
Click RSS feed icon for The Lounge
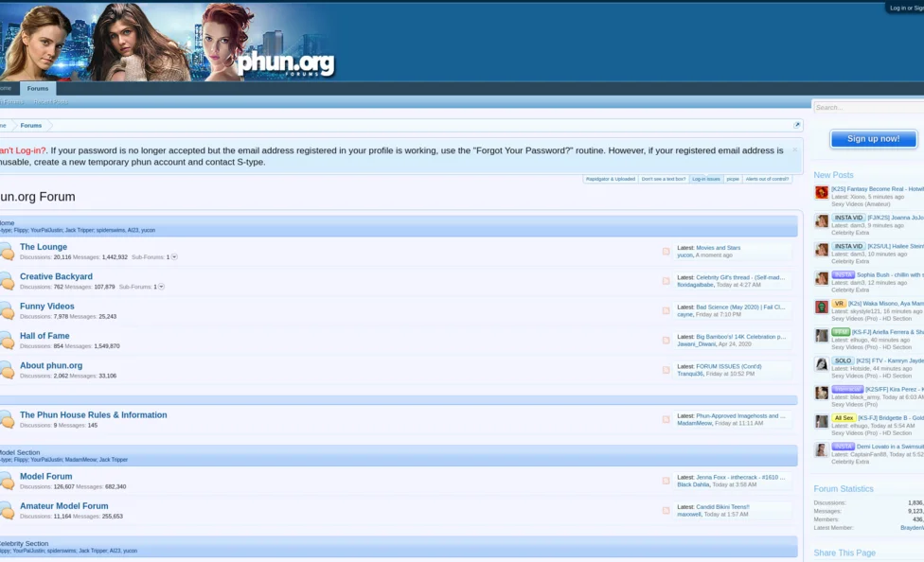coord(666,252)
